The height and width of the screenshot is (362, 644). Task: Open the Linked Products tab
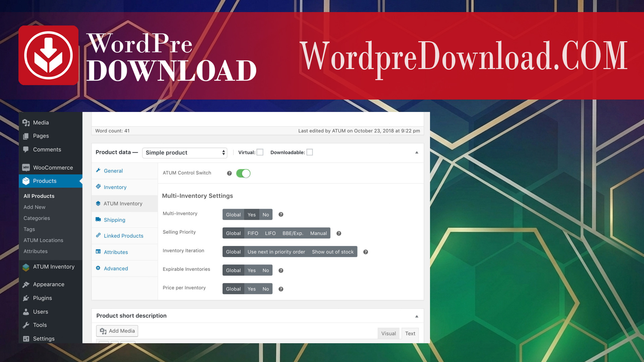124,236
